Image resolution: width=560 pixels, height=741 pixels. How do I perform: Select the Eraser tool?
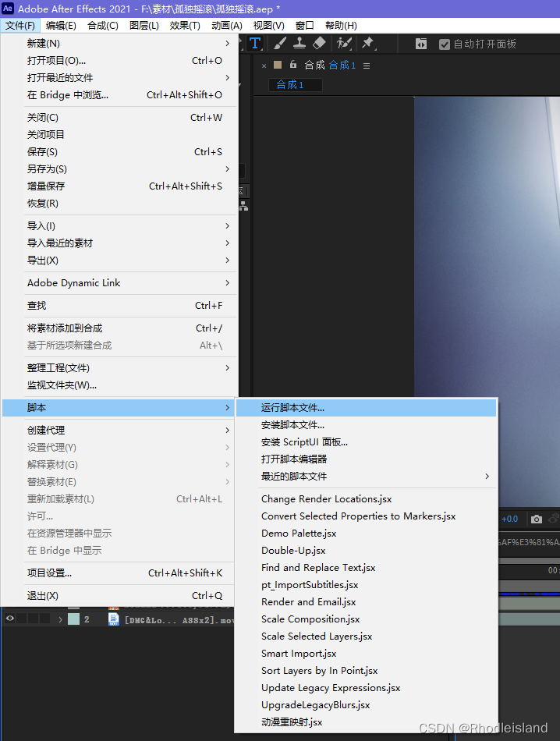click(319, 44)
